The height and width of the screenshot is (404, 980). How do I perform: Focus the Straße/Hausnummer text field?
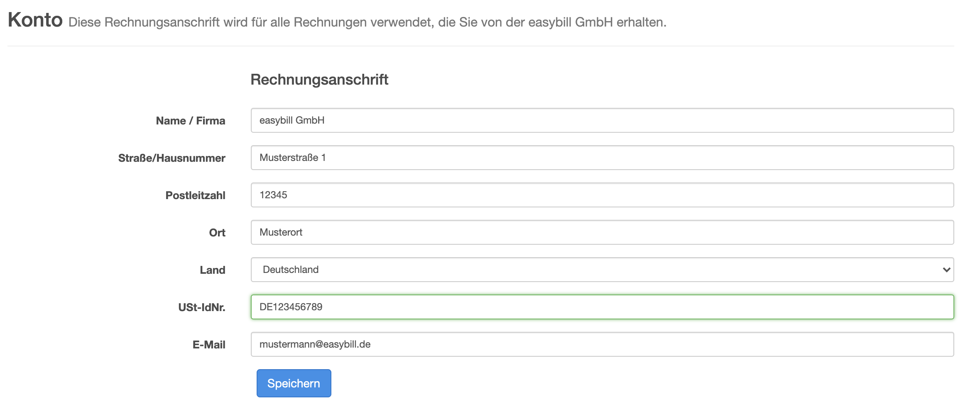602,158
